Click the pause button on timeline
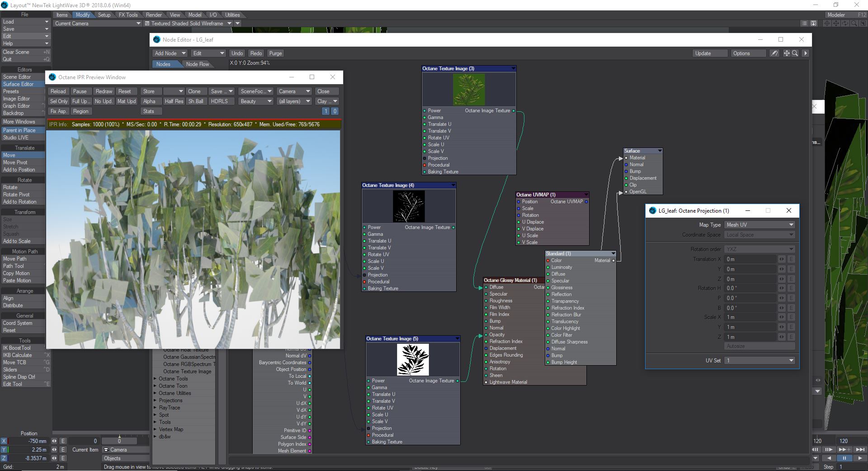Image resolution: width=868 pixels, height=471 pixels. point(844,458)
